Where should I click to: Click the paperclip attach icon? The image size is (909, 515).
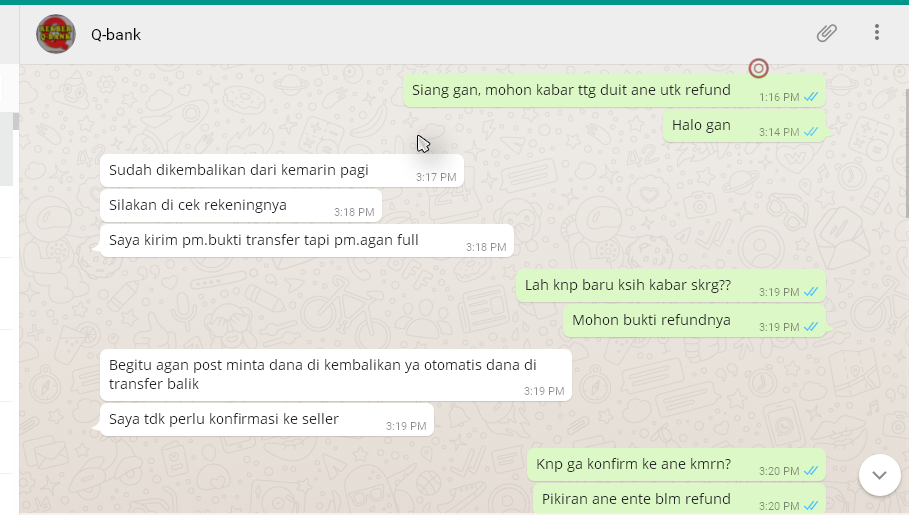[x=827, y=33]
